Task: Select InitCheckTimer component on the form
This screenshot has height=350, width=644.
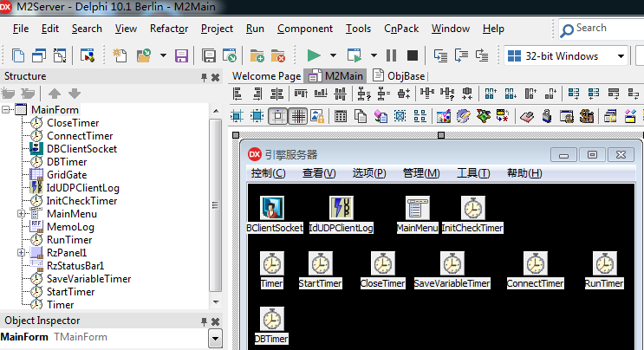Action: pos(472,208)
